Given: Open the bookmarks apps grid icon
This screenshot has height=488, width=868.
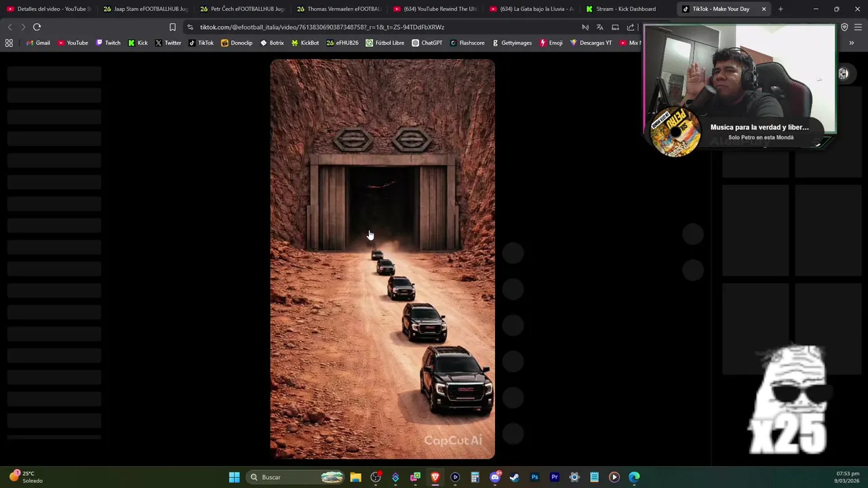Looking at the screenshot, I should [x=9, y=43].
